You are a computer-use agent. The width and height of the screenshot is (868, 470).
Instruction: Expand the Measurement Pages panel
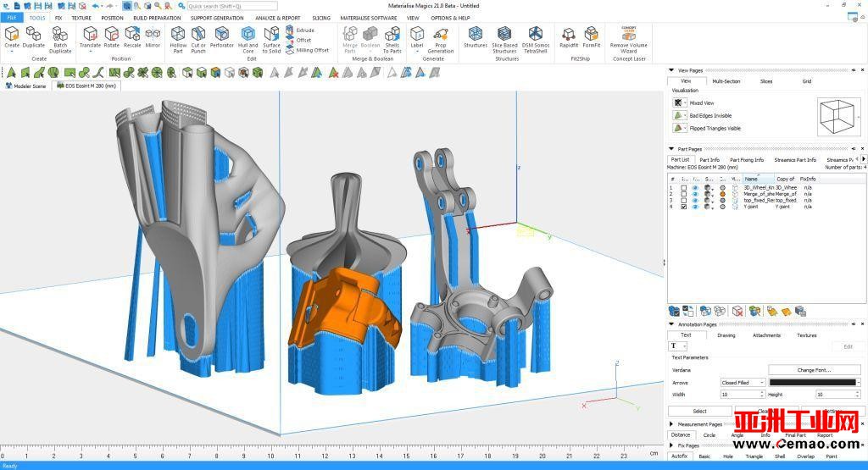pos(671,424)
